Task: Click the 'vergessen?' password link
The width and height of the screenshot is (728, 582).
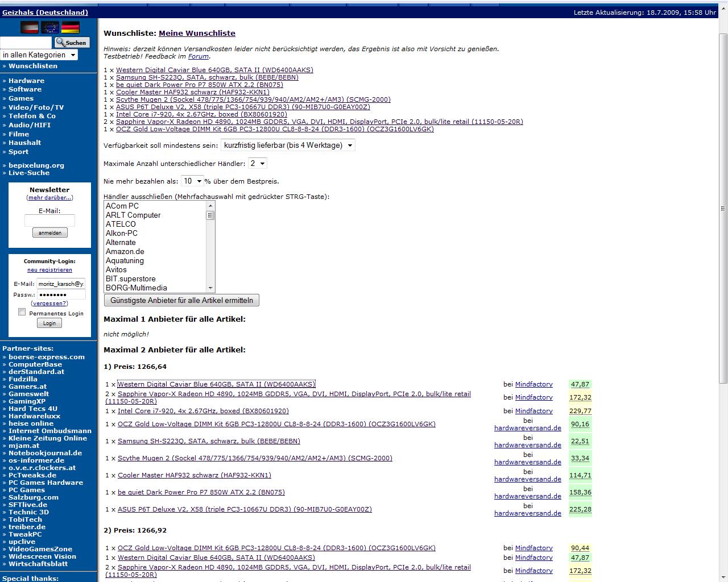Action: [x=49, y=303]
